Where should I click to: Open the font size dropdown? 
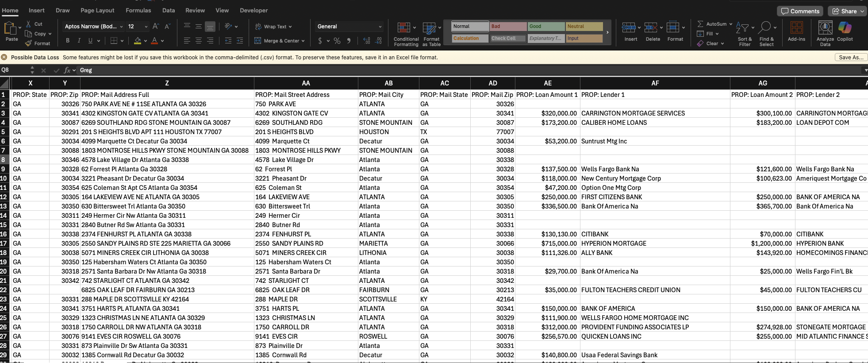(x=146, y=27)
